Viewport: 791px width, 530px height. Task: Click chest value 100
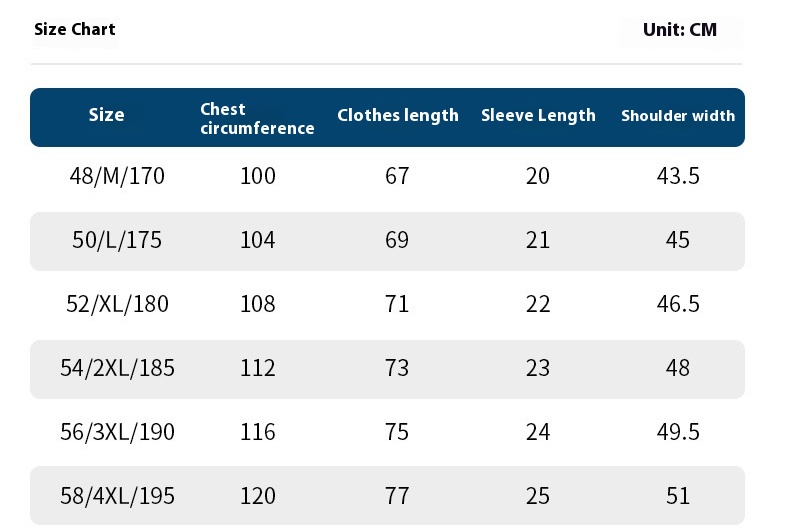258,176
